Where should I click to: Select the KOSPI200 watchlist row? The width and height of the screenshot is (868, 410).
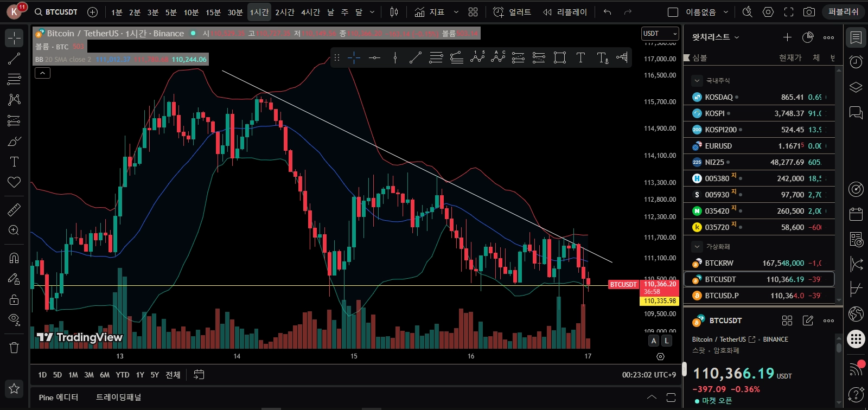click(x=759, y=130)
